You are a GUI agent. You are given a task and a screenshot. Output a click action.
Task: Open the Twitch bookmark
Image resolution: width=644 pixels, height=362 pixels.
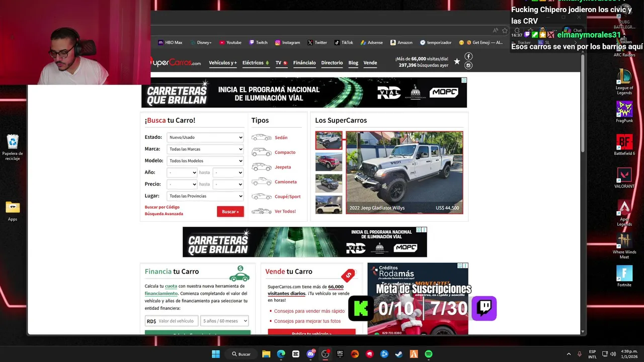point(259,43)
